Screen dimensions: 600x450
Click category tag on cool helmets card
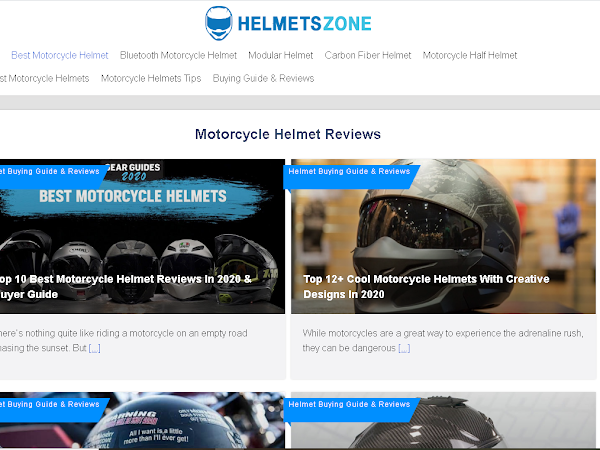(x=349, y=171)
